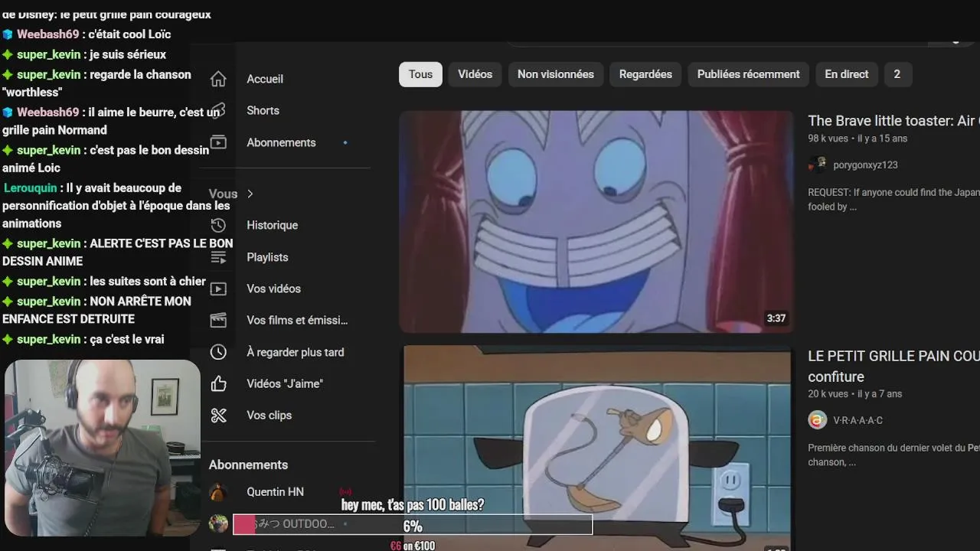Viewport: 980px width, 551px height.
Task: Open the Quentin HN subscription
Action: coord(275,492)
